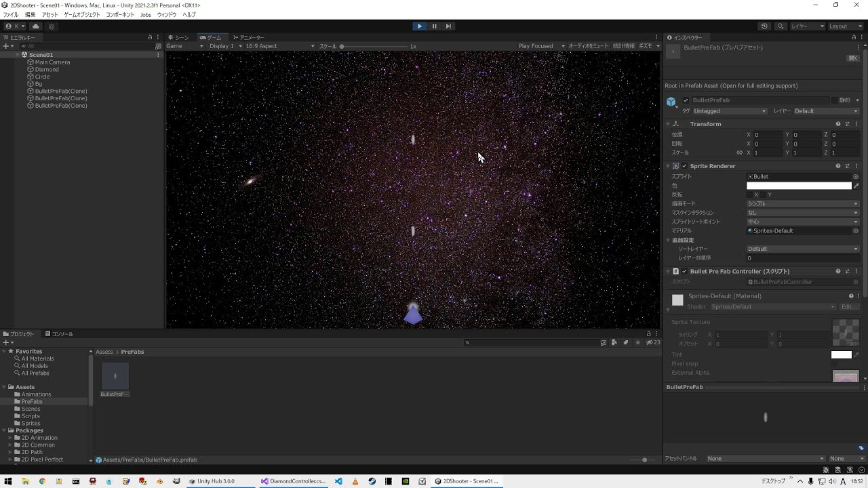Toggle the 統計情報 stats button
The height and width of the screenshot is (488, 868).
tap(623, 46)
